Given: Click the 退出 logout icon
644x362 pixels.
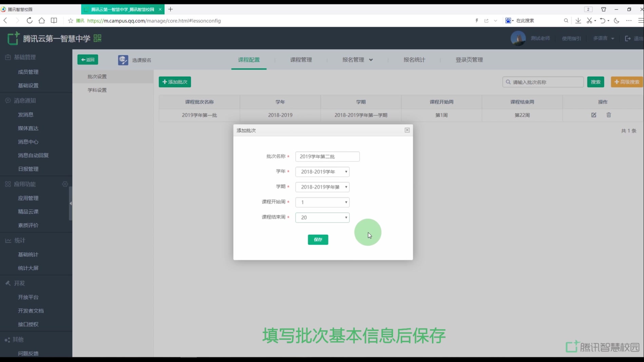Looking at the screenshot, I should (x=628, y=38).
